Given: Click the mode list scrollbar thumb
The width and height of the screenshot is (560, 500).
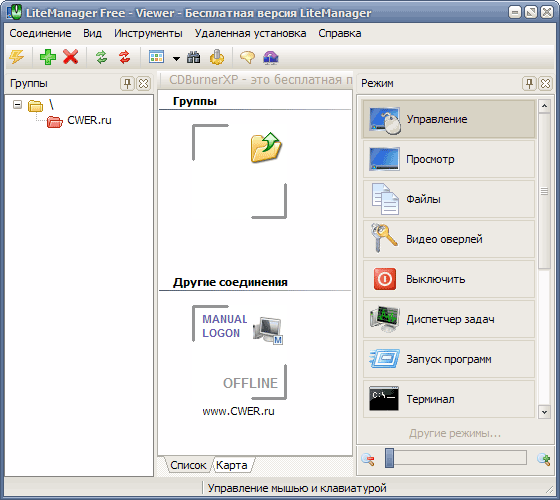Looking at the screenshot, I should coord(544,191).
